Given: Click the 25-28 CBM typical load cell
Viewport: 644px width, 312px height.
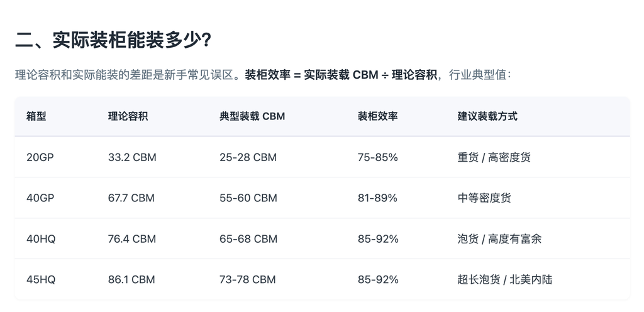Looking at the screenshot, I should (248, 157).
